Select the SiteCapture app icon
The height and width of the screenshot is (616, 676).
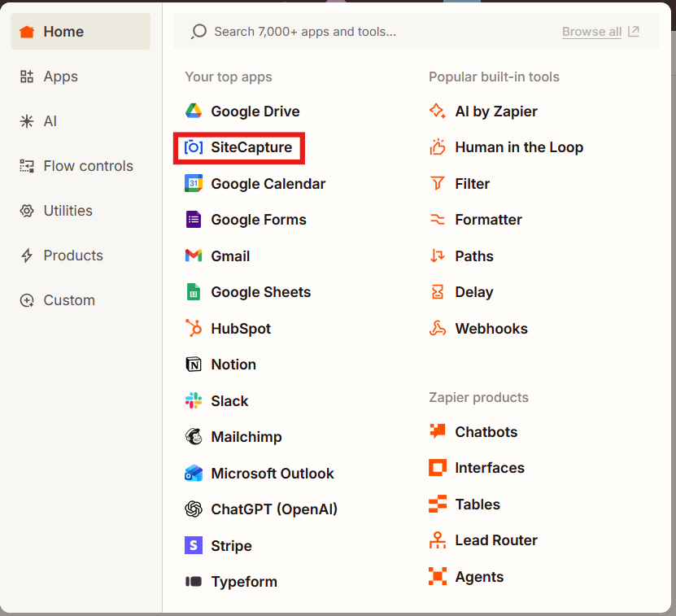click(194, 147)
